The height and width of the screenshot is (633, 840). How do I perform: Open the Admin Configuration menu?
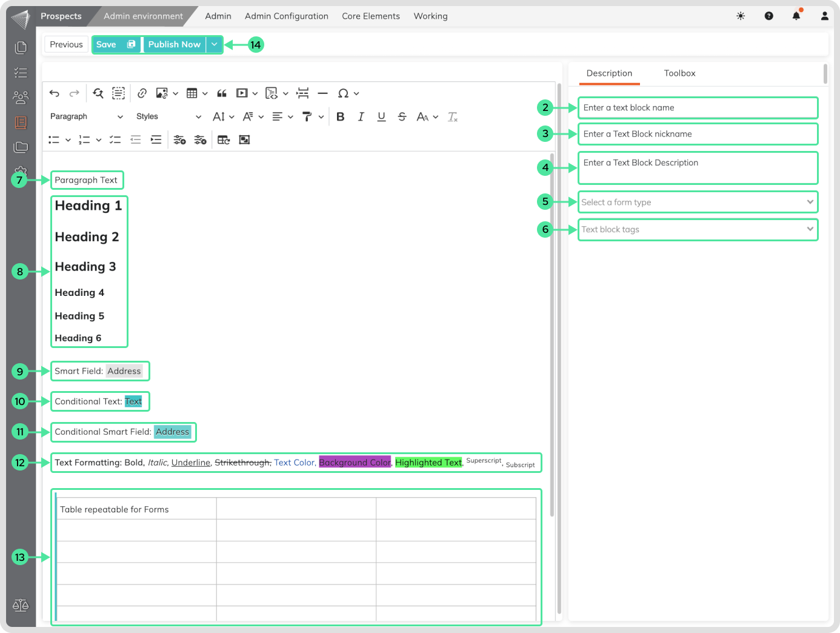point(286,16)
